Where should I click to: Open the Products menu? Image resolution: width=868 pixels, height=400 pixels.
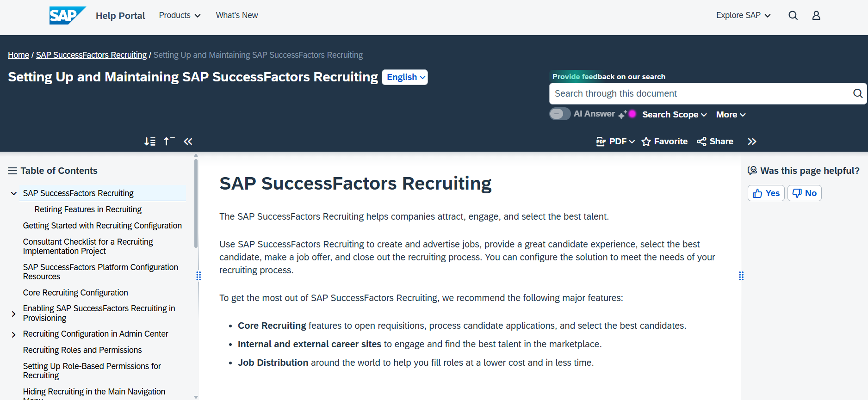tap(180, 15)
